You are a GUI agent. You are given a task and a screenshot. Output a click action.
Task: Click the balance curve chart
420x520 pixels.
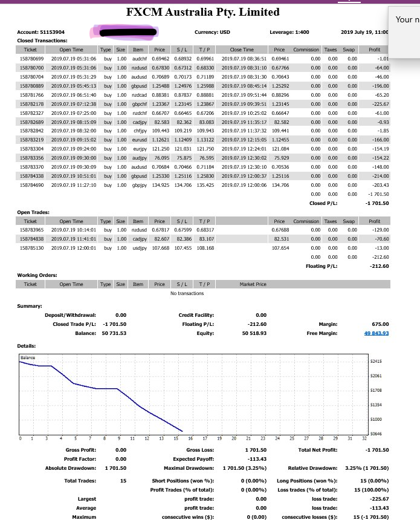(193, 395)
